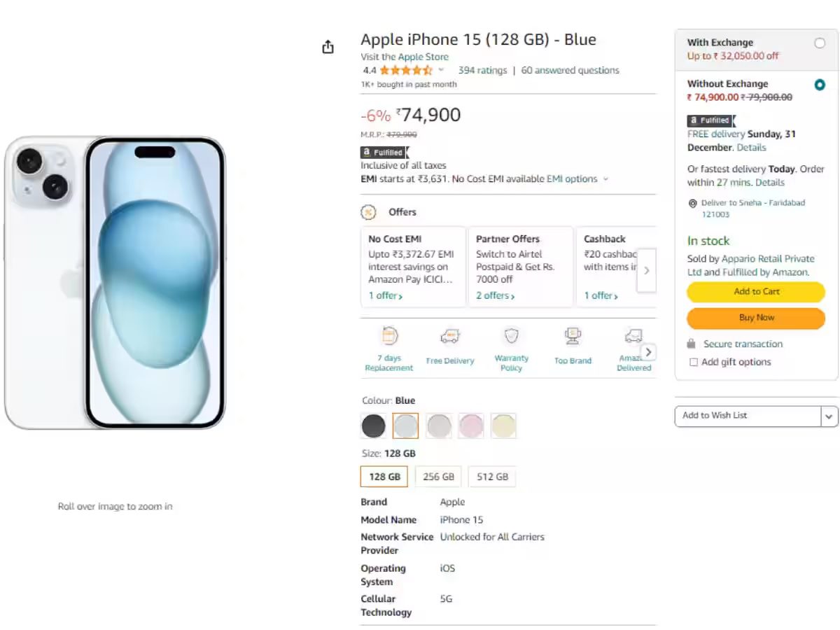Expand the Add to Wish List dropdown arrow
The height and width of the screenshot is (630, 840).
coord(829,416)
